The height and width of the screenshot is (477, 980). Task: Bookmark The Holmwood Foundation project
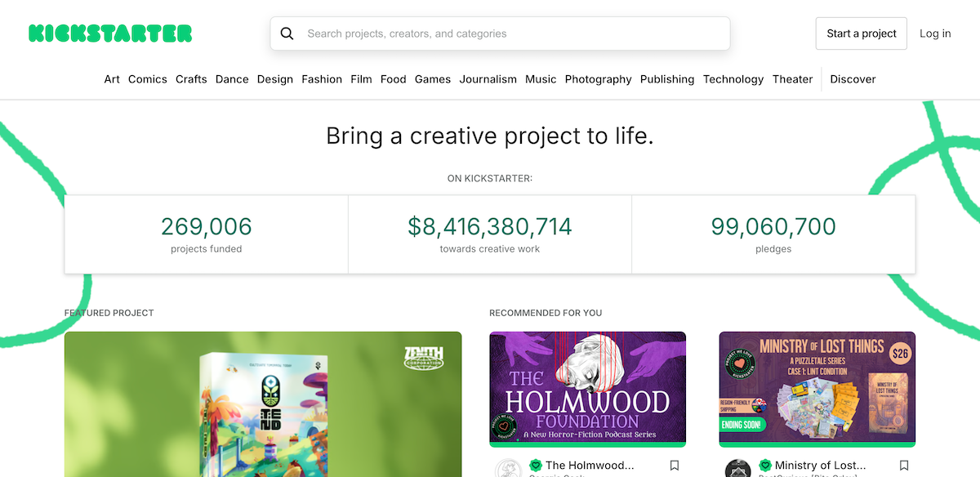675,466
